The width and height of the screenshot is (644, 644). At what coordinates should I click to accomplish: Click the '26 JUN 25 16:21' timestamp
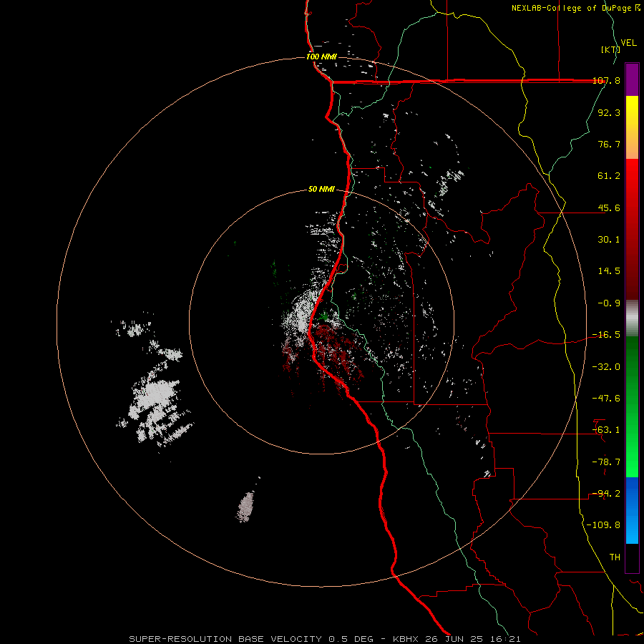tap(473, 639)
